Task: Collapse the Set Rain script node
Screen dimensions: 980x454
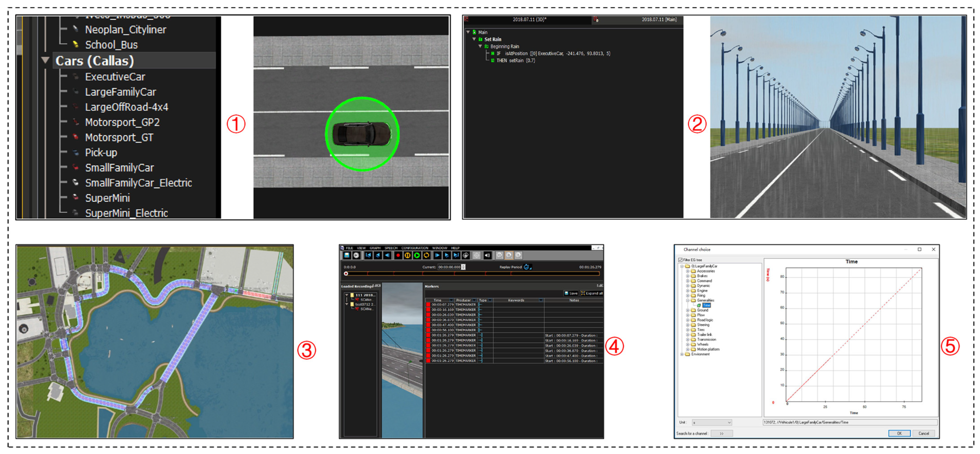Action: pos(474,39)
